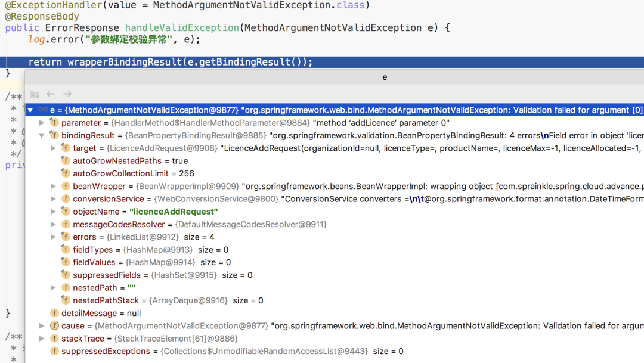Click the '@ResponseBody' annotation
The width and height of the screenshot is (644, 363).
point(42,17)
